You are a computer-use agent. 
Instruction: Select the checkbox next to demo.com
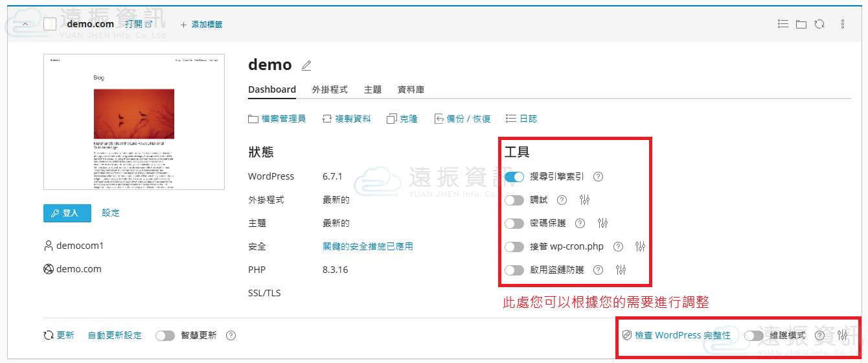pyautogui.click(x=50, y=25)
